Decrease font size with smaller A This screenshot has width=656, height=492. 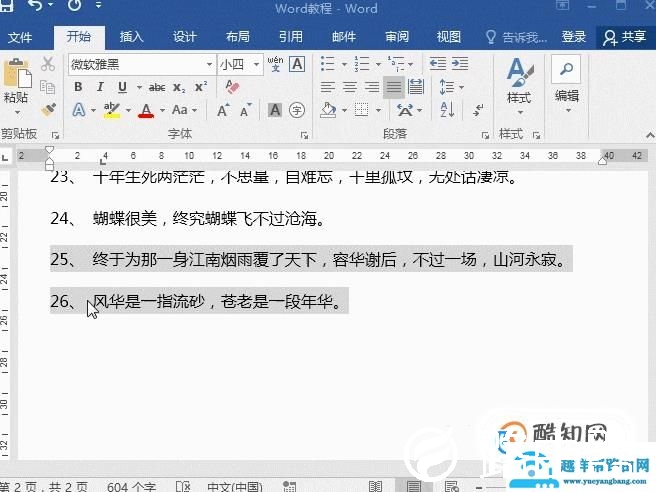pyautogui.click(x=246, y=110)
